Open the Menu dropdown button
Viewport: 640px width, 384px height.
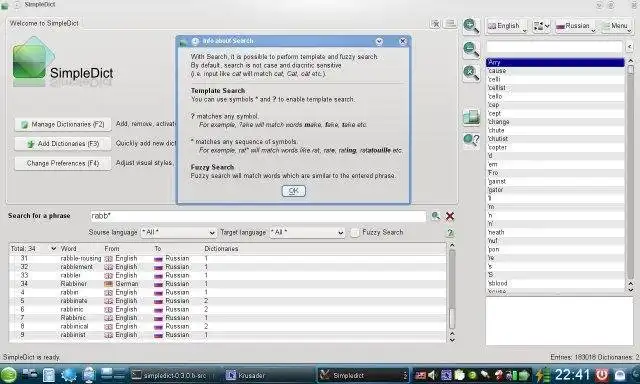point(617,26)
